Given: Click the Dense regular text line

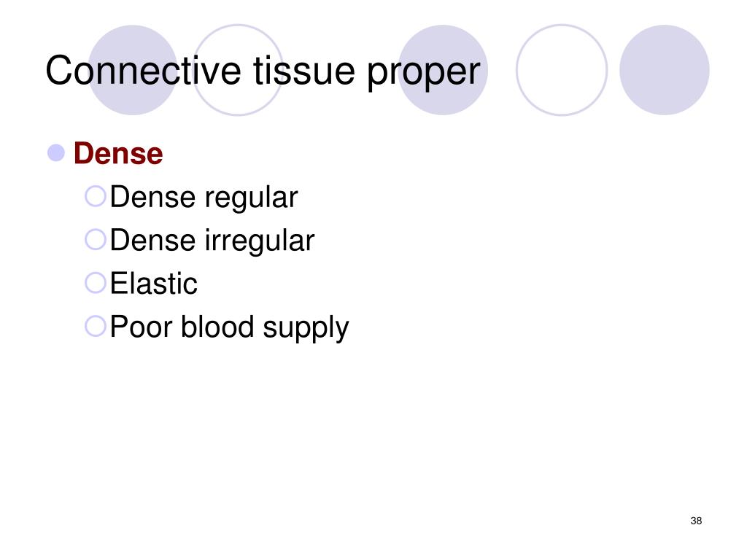Looking at the screenshot, I should [204, 197].
